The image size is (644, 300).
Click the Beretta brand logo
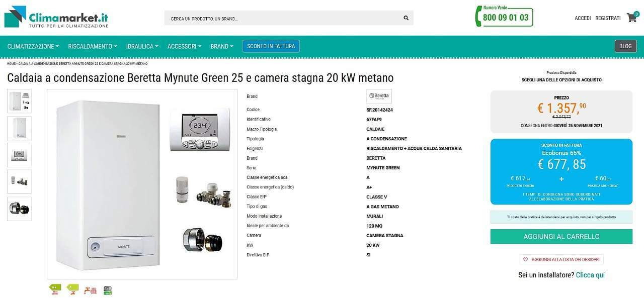point(379,96)
